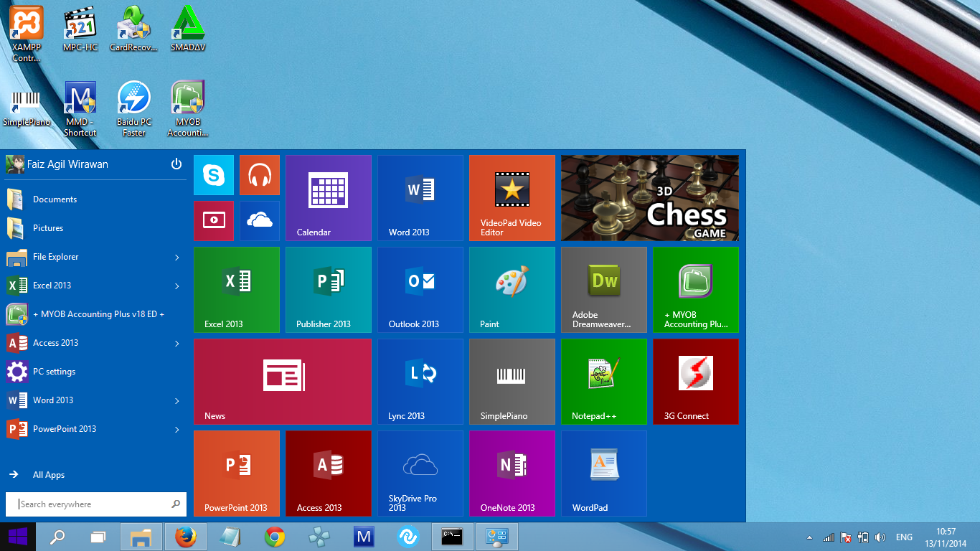Image resolution: width=980 pixels, height=551 pixels.
Task: Click the ENG input language indicator
Action: (904, 537)
